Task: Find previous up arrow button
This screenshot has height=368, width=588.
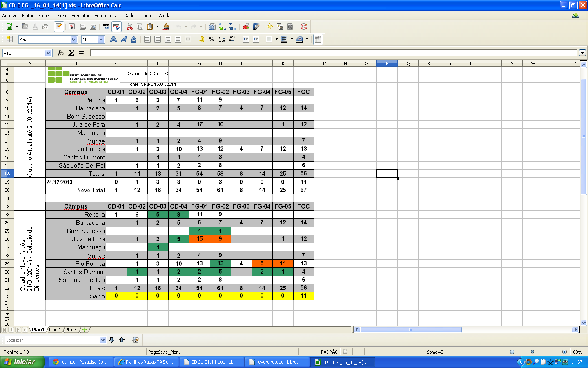Action: 122,340
